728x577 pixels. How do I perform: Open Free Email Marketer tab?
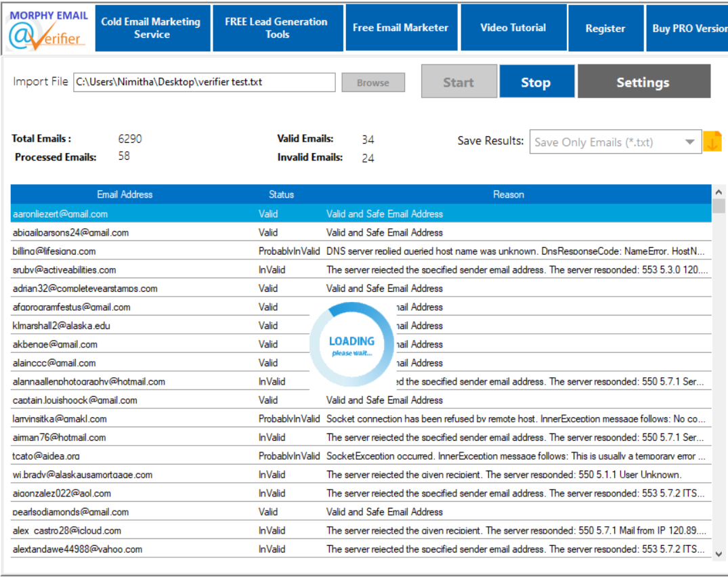pyautogui.click(x=401, y=28)
